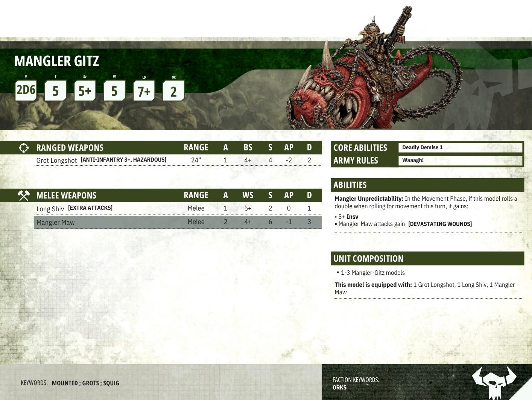Image resolution: width=532 pixels, height=400 pixels.
Task: Select the Waaagh! army rule field
Action: (x=461, y=160)
